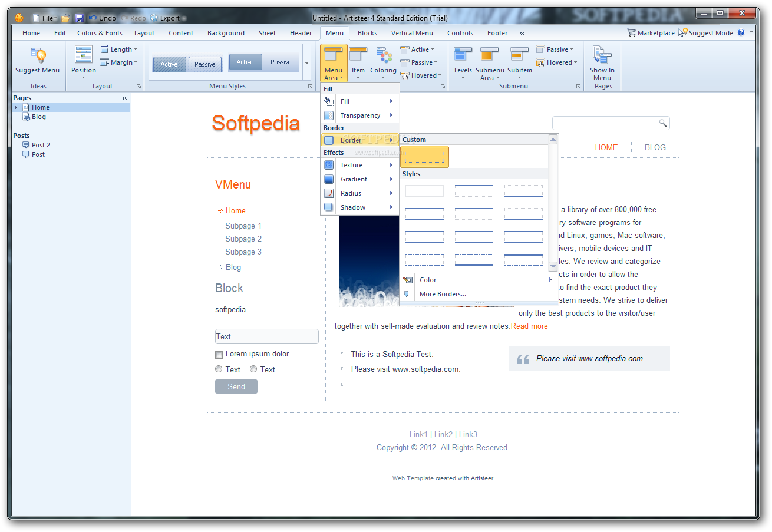This screenshot has width=772, height=532.
Task: Select the first Text radio button
Action: [x=219, y=369]
